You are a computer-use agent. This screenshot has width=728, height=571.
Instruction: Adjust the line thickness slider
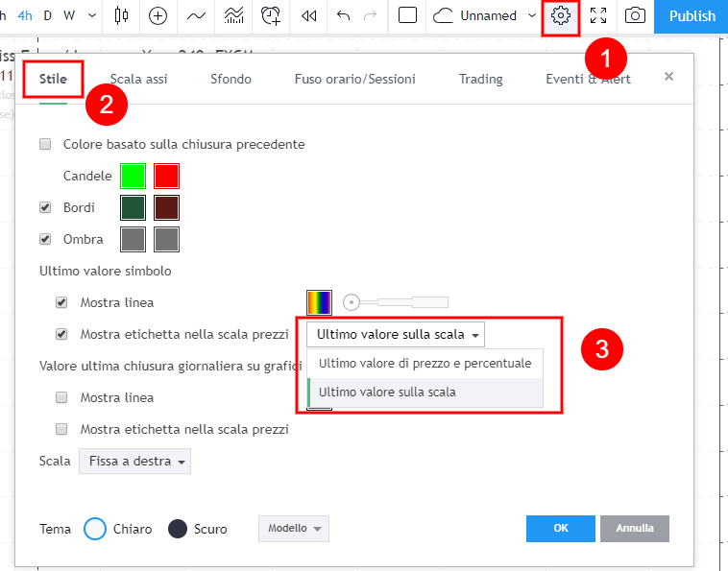point(396,302)
